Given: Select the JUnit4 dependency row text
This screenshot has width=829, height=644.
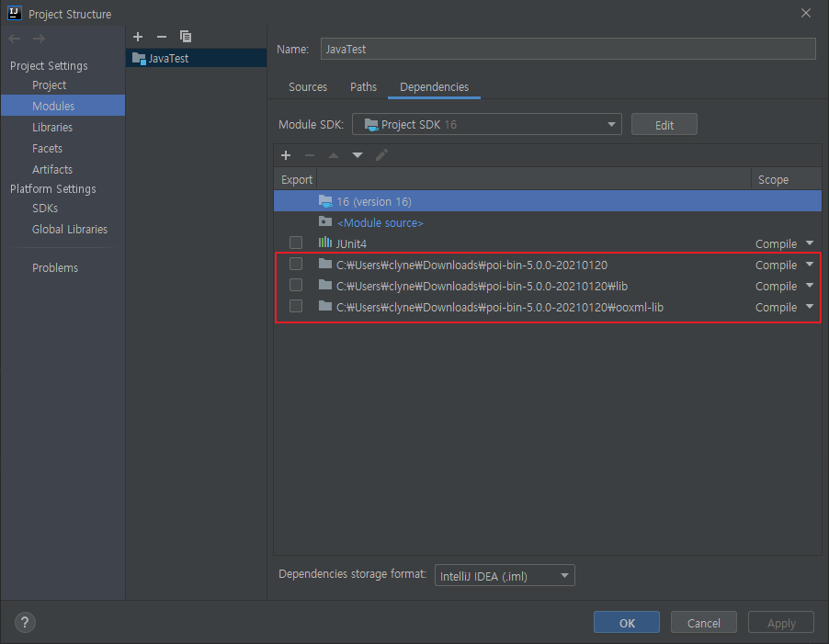Looking at the screenshot, I should [x=351, y=243].
